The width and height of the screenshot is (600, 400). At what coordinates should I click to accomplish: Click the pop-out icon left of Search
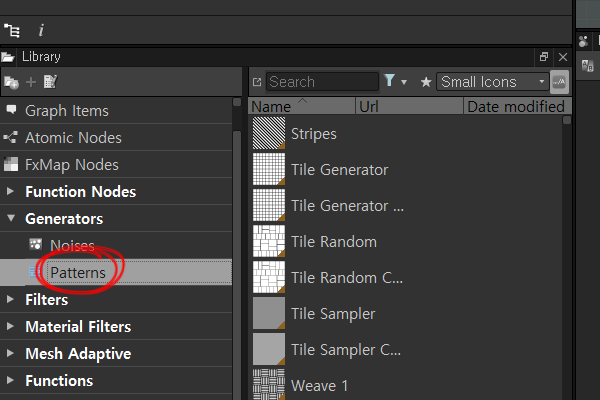pos(257,82)
